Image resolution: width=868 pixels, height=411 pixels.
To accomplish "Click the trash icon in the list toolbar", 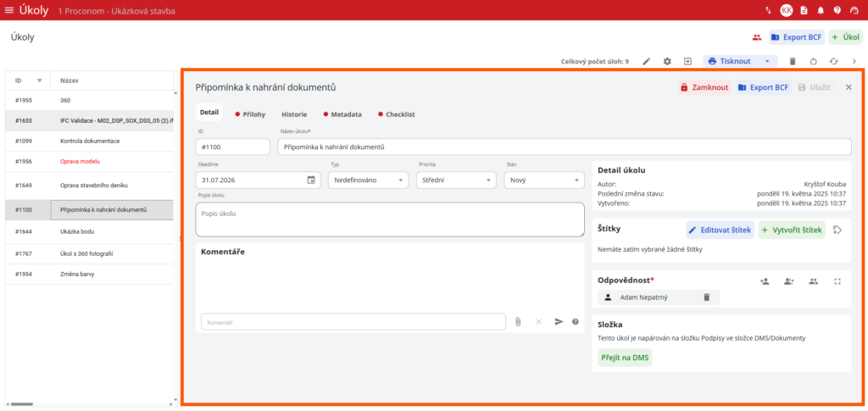I will 793,61.
